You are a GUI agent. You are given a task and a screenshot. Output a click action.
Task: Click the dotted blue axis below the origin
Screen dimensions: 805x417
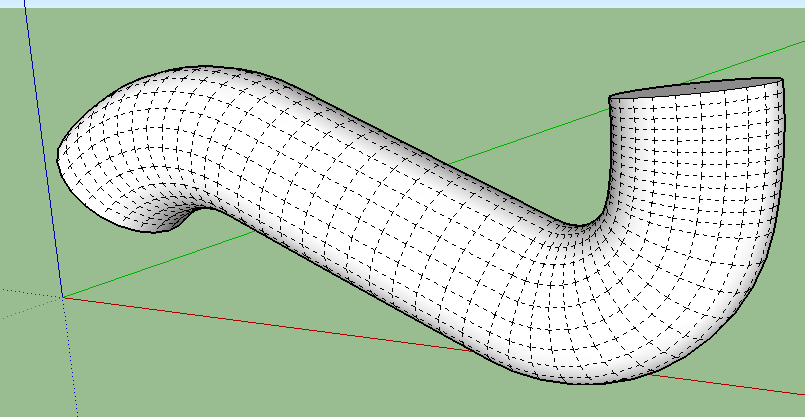point(72,370)
